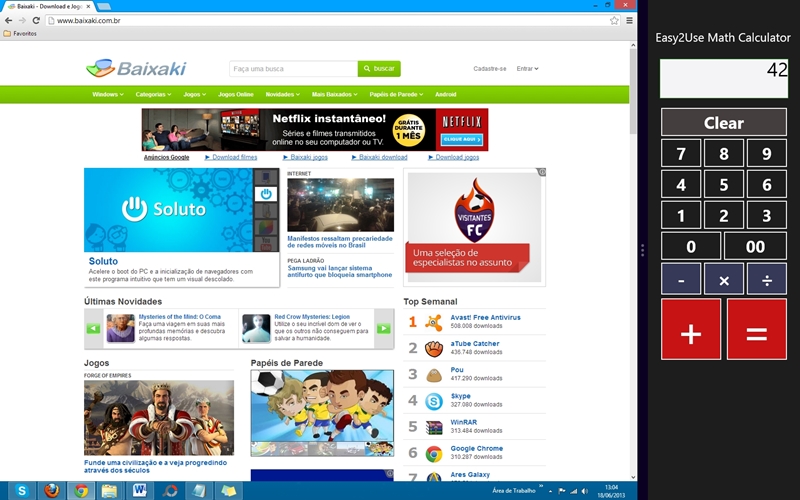Open the Jogos Online menu item
The height and width of the screenshot is (500, 800).
pos(236,94)
